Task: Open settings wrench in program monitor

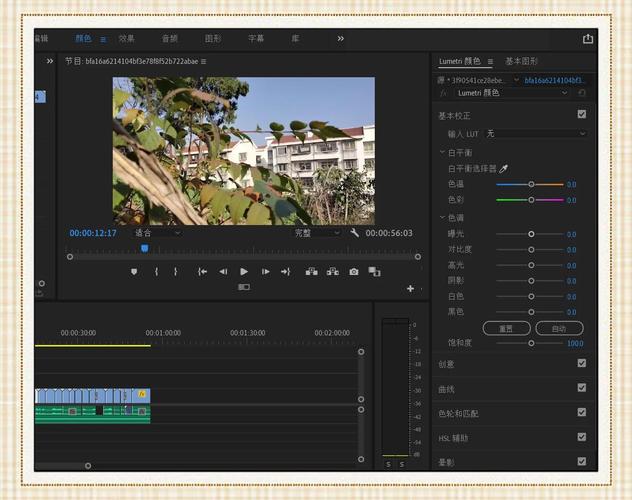Action: pos(355,233)
